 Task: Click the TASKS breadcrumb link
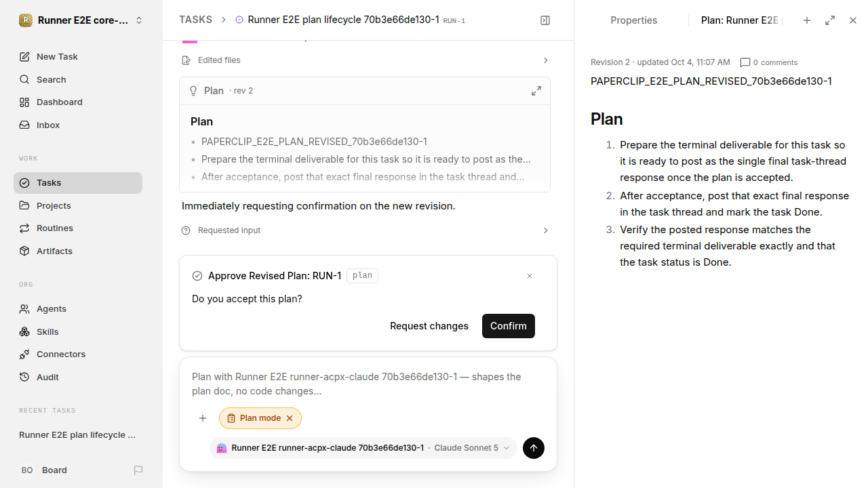pos(195,20)
